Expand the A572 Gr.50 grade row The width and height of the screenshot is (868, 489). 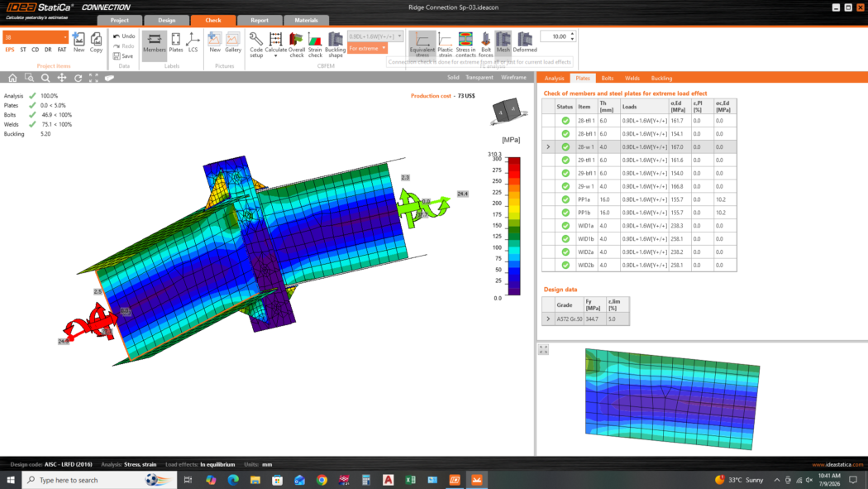549,319
